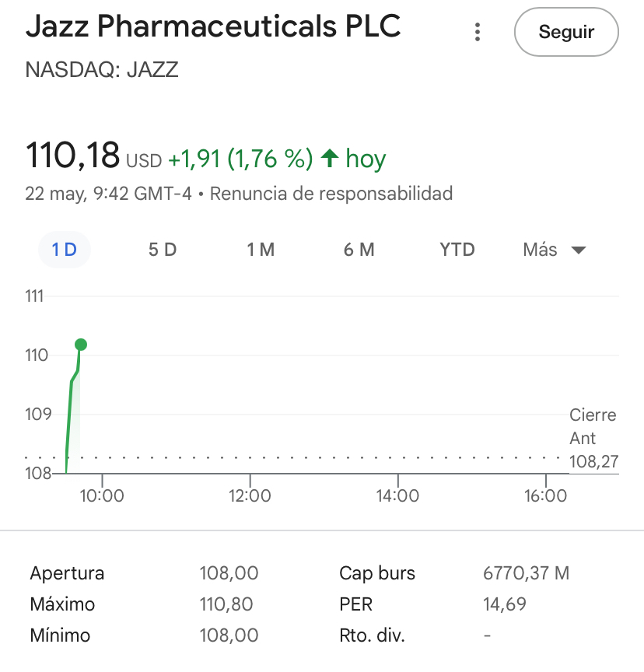The image size is (644, 672).
Task: Switch to the 1 M range tab
Action: (261, 250)
